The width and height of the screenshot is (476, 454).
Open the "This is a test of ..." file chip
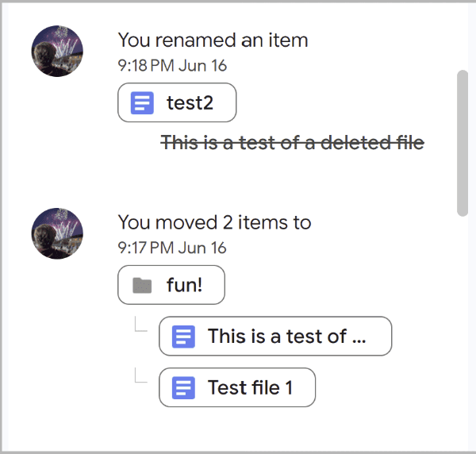click(x=275, y=337)
